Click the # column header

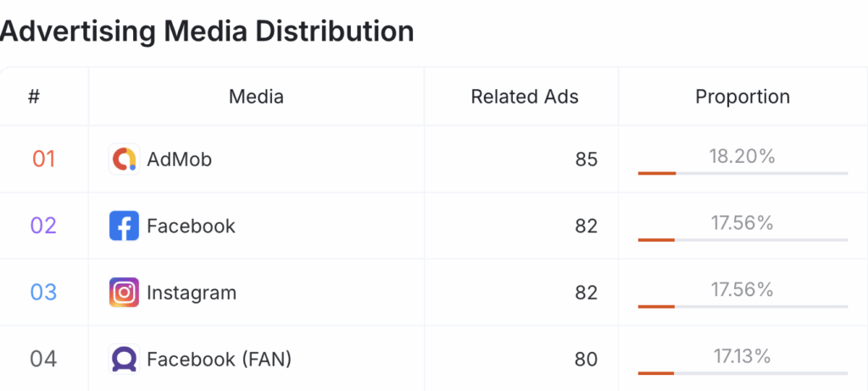click(x=34, y=97)
